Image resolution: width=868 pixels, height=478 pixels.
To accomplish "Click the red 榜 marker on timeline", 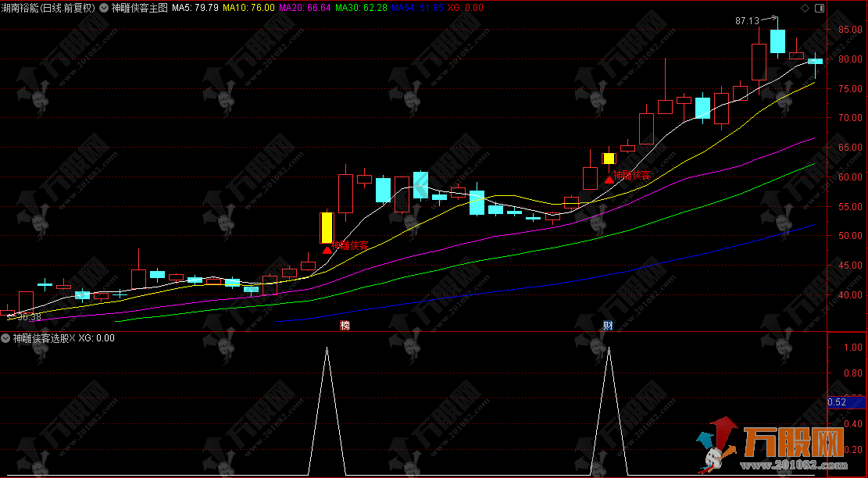I will click(x=345, y=324).
